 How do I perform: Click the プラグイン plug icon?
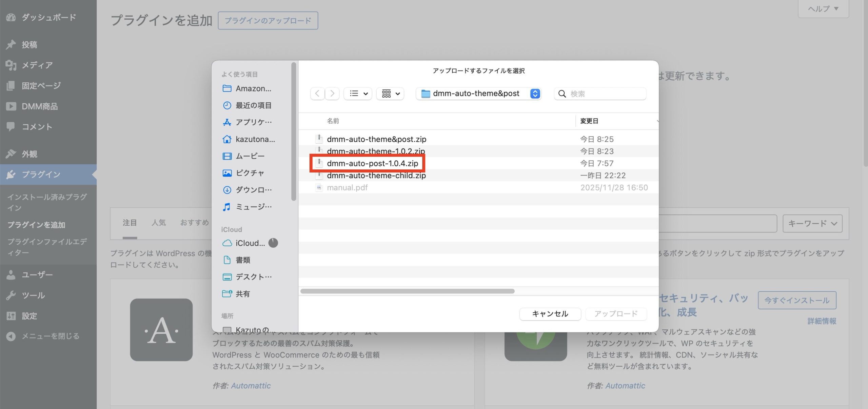[11, 174]
